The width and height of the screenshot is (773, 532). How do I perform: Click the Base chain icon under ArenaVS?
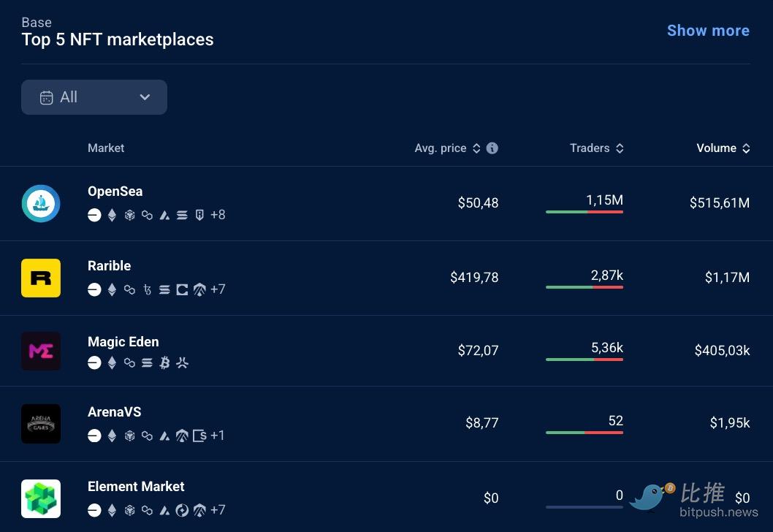pos(94,436)
